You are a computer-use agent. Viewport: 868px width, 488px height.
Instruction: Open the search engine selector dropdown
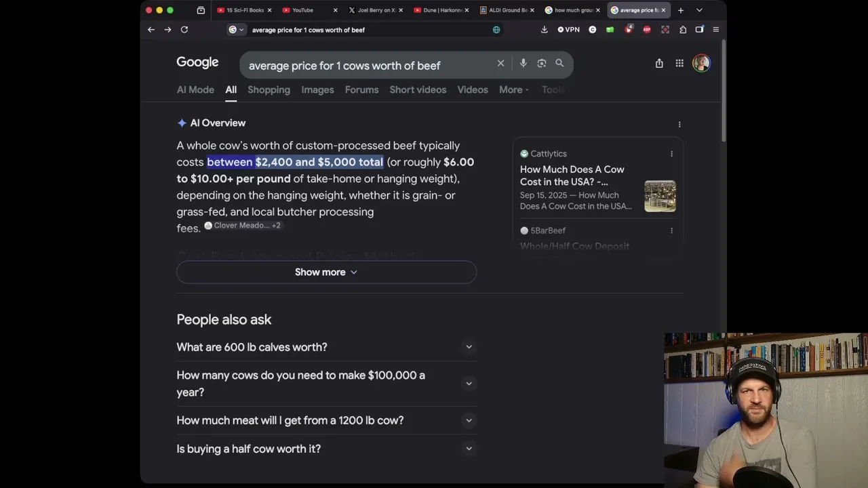click(236, 30)
